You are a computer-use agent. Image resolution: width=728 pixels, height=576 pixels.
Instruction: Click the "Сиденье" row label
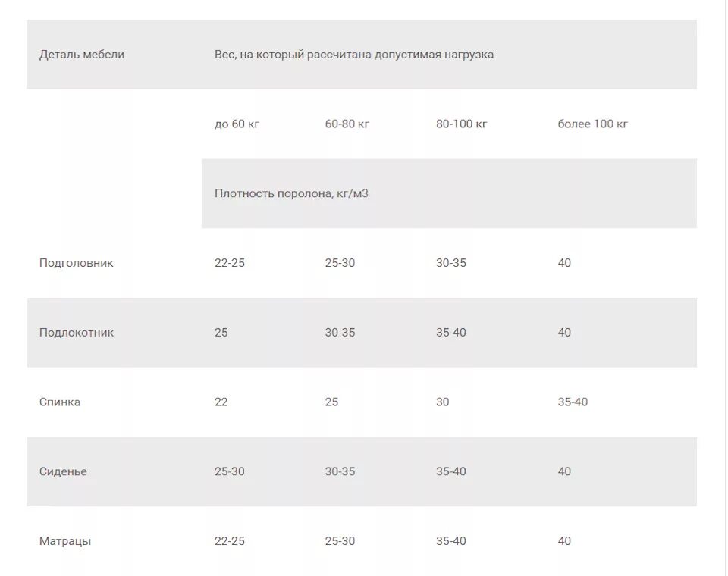63,471
